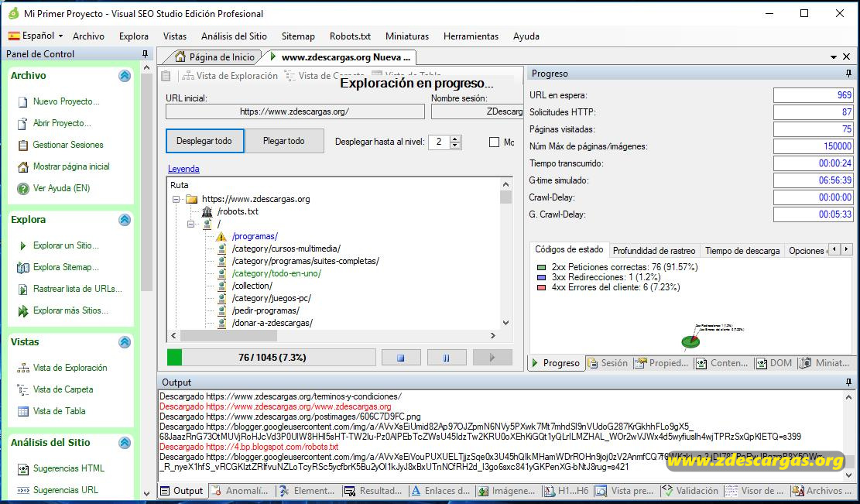Image resolution: width=860 pixels, height=504 pixels.
Task: Open the Robots.txt menu
Action: (350, 36)
